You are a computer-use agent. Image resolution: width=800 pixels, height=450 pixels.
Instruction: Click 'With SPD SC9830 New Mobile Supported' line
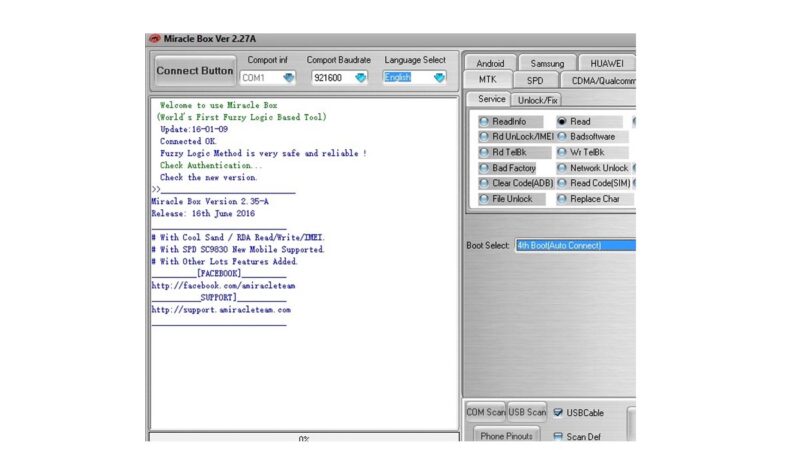click(238, 249)
